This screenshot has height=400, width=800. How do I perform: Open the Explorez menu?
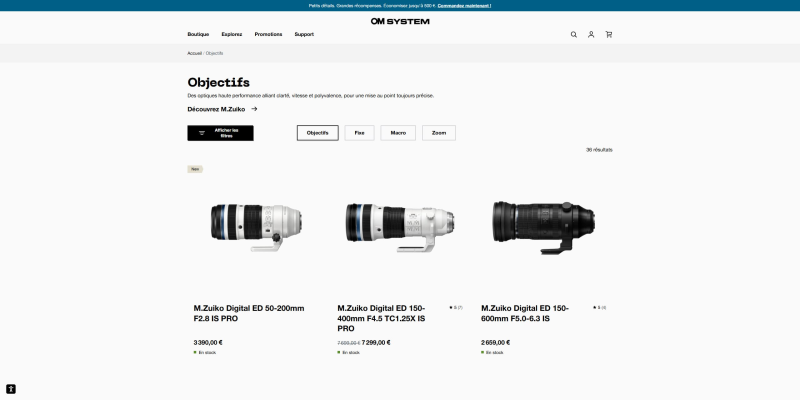232,34
